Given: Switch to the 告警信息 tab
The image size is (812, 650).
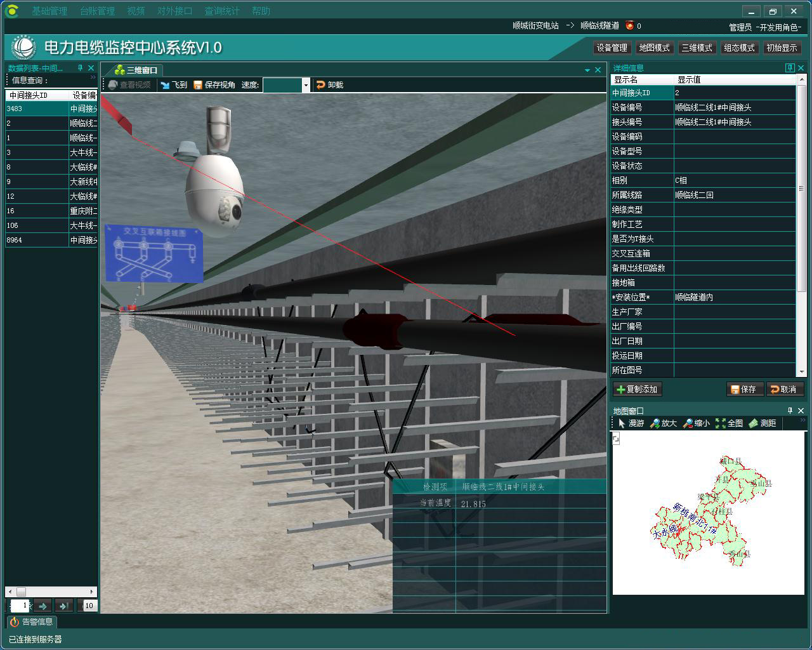Looking at the screenshot, I should [32, 622].
